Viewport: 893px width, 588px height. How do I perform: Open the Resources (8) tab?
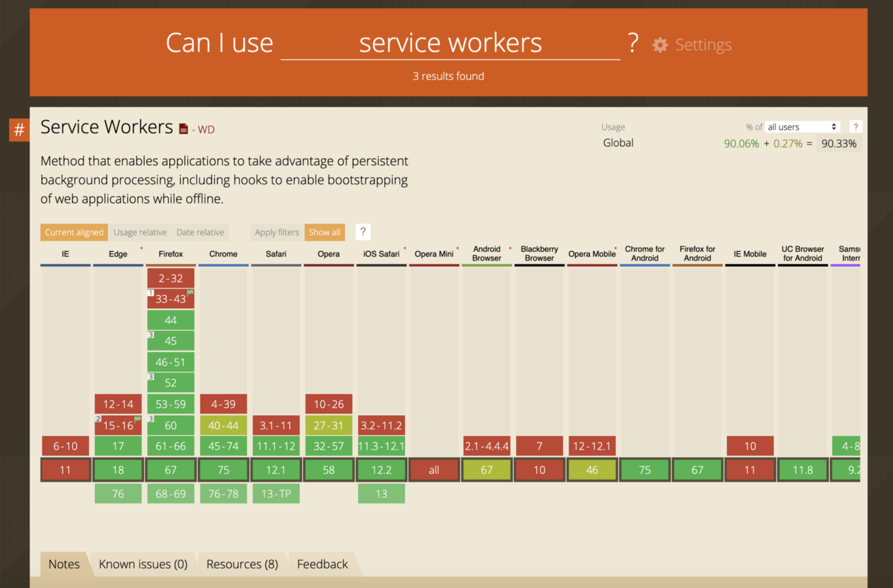tap(242, 564)
